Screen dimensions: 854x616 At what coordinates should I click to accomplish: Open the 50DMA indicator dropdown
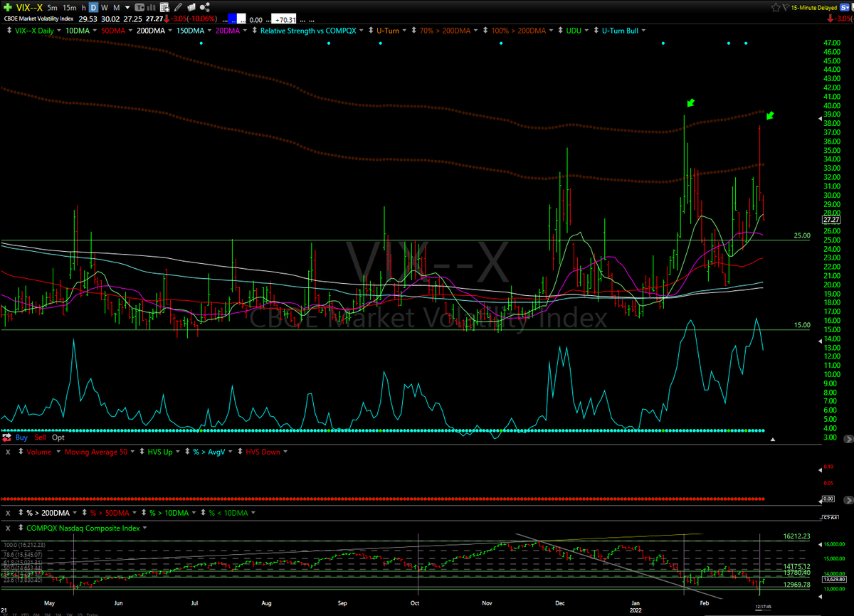click(x=130, y=31)
